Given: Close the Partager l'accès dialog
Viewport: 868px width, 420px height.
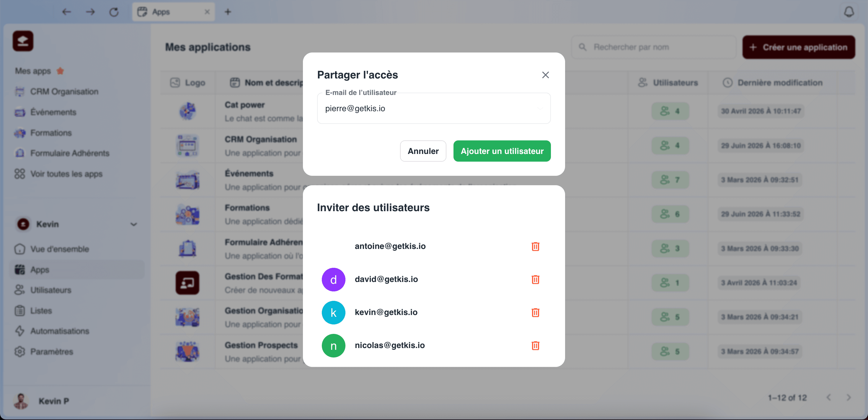Looking at the screenshot, I should click(x=545, y=75).
